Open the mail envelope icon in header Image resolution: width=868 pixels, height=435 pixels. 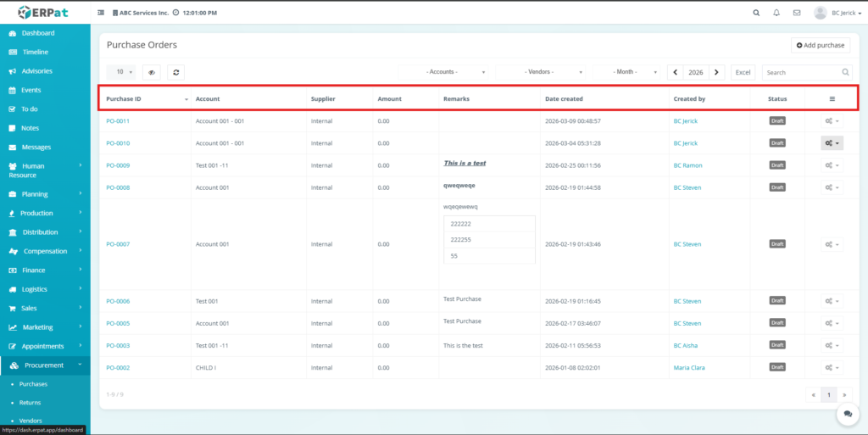pos(797,13)
